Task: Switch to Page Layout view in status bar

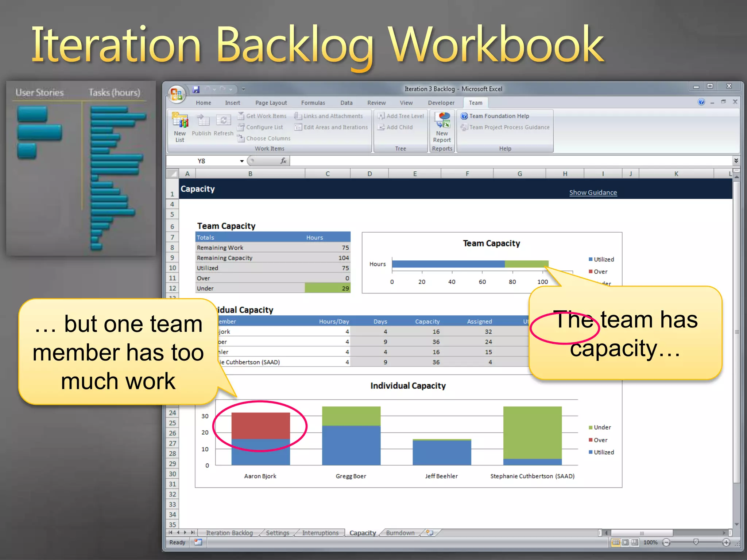Action: tap(626, 542)
